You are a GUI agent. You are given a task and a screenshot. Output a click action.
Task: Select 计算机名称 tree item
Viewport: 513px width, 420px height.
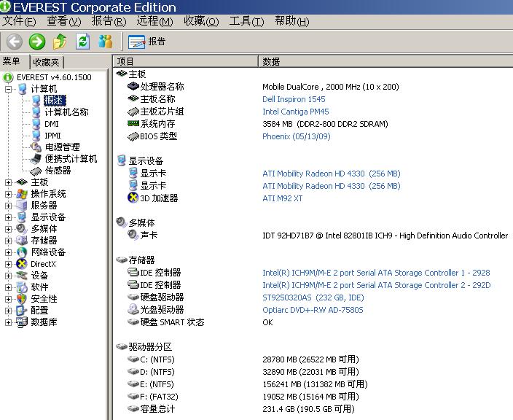coord(66,112)
